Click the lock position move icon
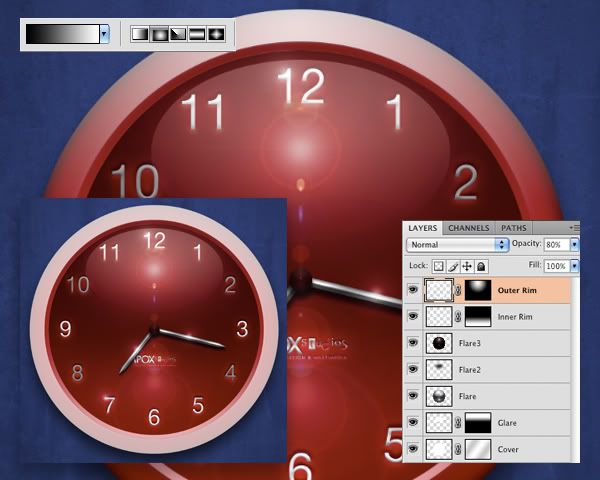 [467, 267]
